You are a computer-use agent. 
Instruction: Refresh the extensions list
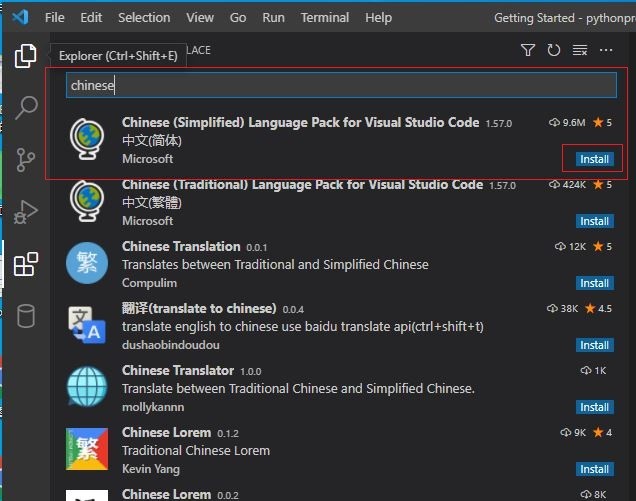(x=554, y=50)
